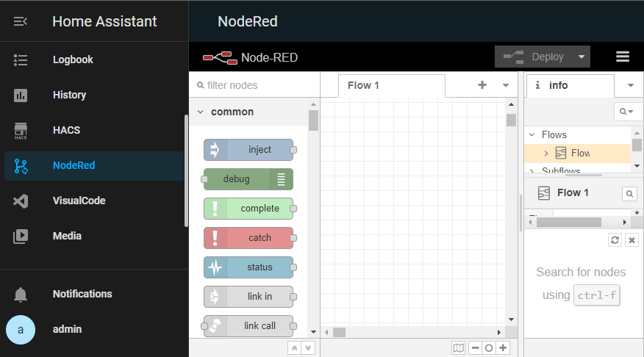Reset workspace zoom with circle button

pyautogui.click(x=489, y=348)
